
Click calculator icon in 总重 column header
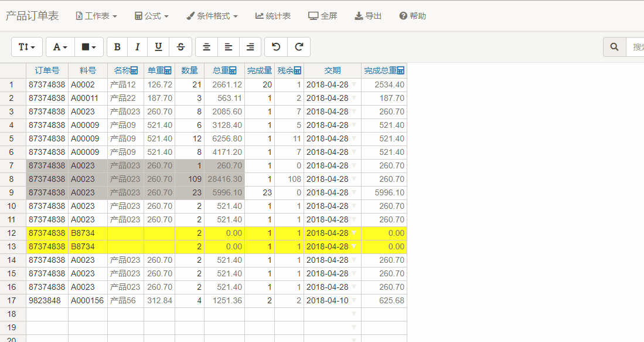tap(233, 70)
